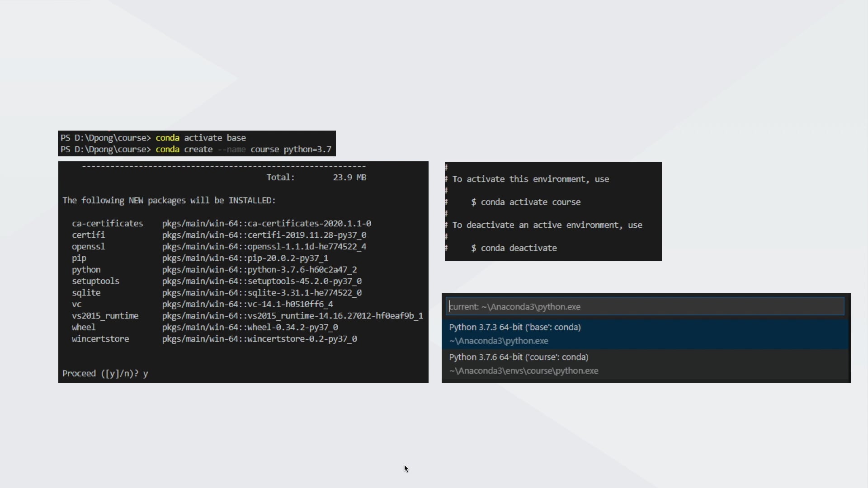Click 'conda create --name course python=3.7' command
The image size is (868, 488).
tap(243, 150)
